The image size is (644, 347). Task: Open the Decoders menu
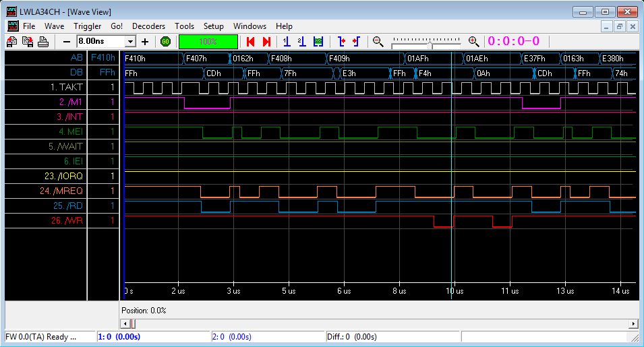point(148,26)
